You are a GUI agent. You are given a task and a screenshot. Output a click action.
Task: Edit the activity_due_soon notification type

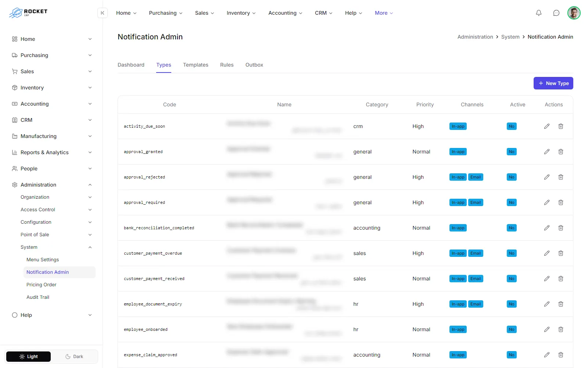point(547,126)
